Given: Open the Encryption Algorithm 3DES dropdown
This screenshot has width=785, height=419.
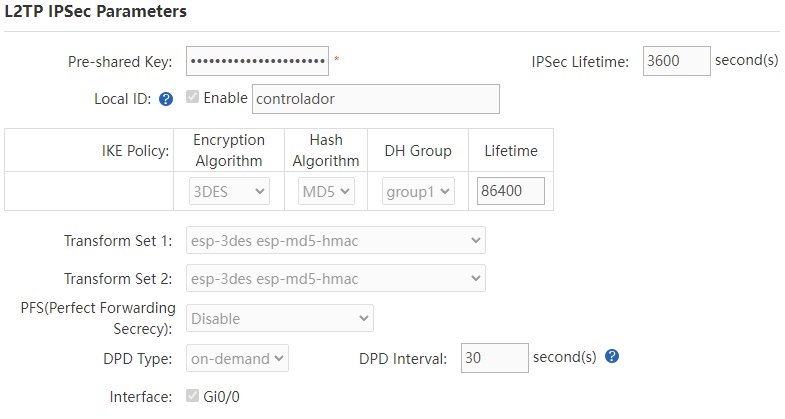Looking at the screenshot, I should [x=229, y=191].
